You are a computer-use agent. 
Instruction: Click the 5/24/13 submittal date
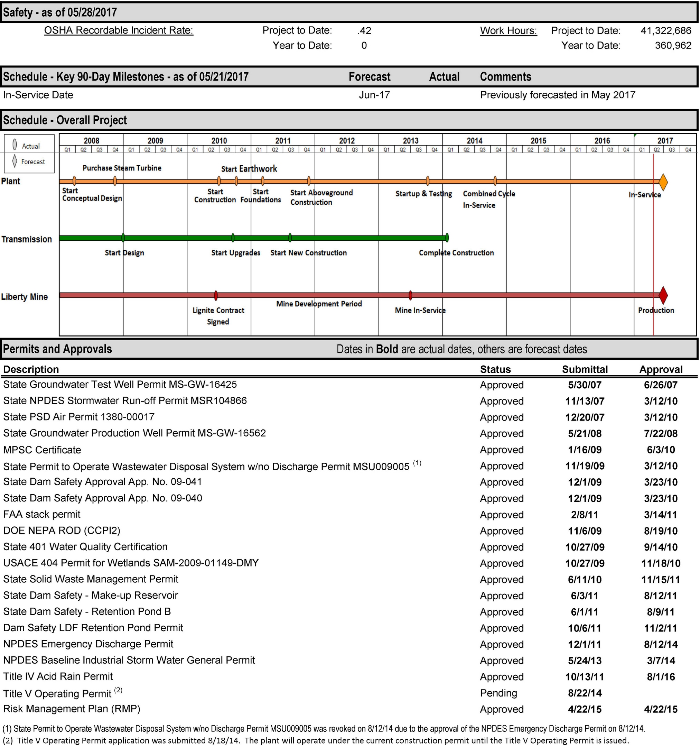coord(585,661)
